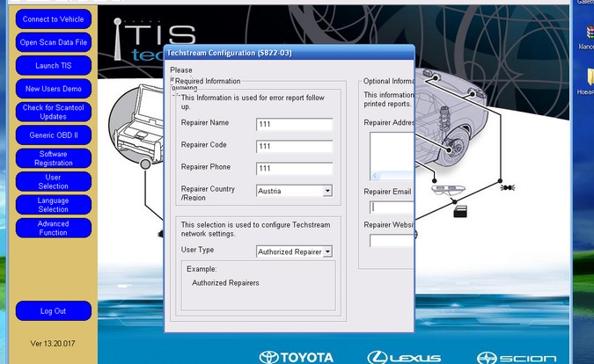Click the Repairer Email input field
Viewport: 594px width, 364px height.
coord(392,207)
